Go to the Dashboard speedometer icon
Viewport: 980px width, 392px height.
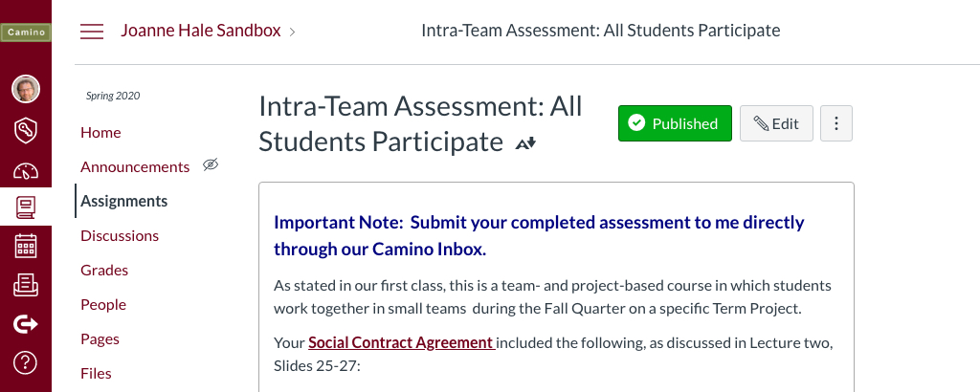click(26, 170)
